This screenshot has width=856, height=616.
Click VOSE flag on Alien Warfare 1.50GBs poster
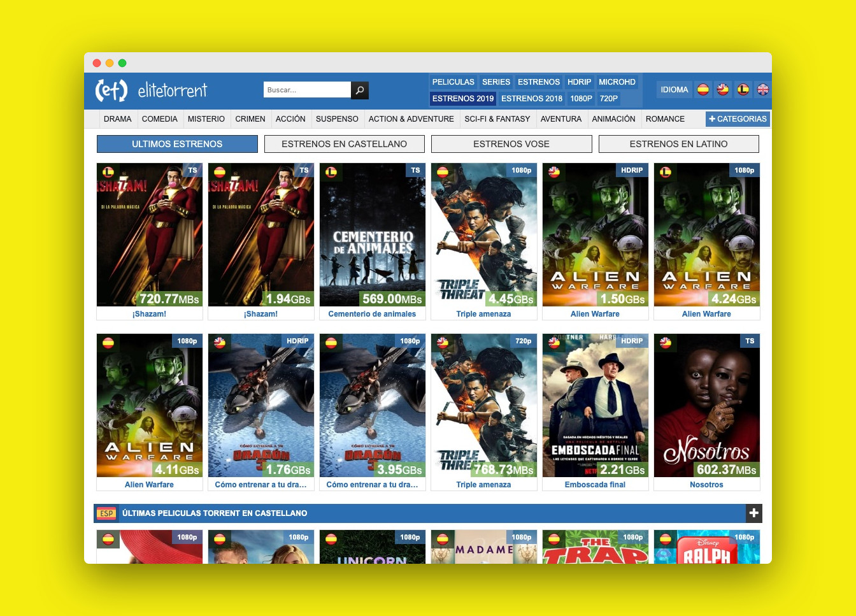point(554,172)
